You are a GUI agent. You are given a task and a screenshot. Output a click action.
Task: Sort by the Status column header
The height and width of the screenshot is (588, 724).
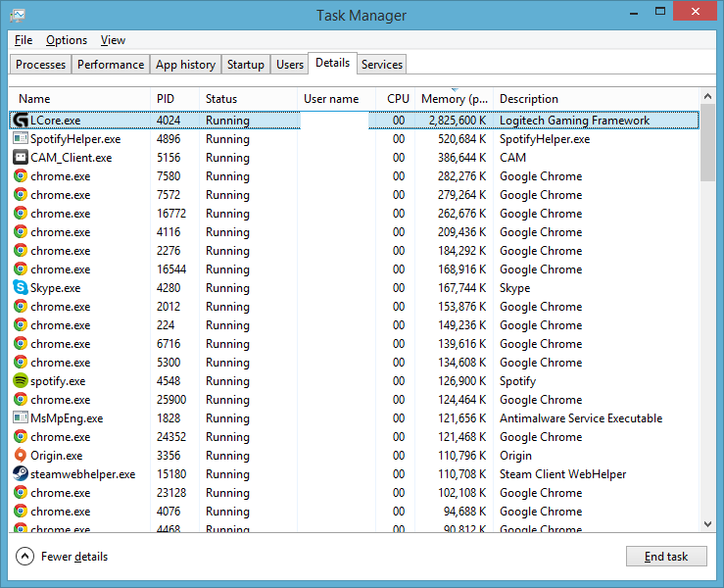click(248, 99)
